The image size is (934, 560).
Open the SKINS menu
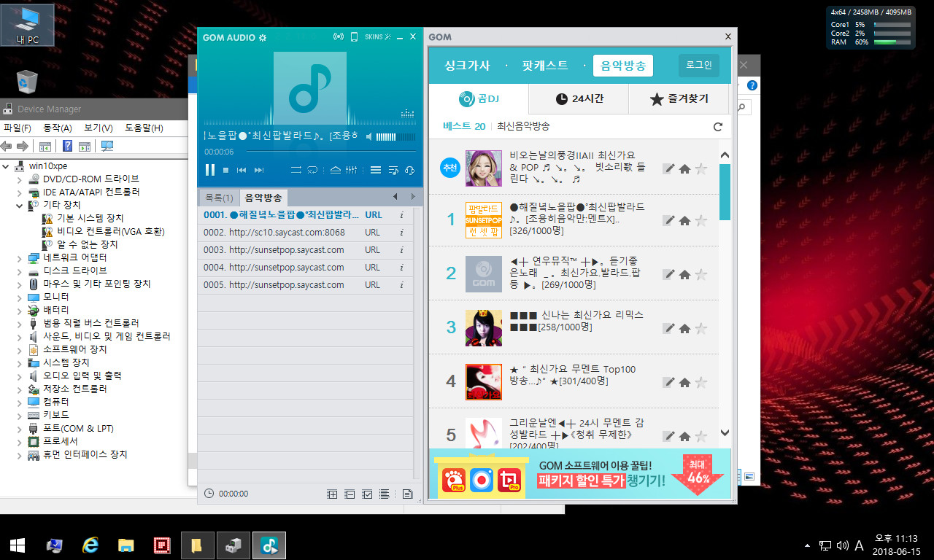378,36
